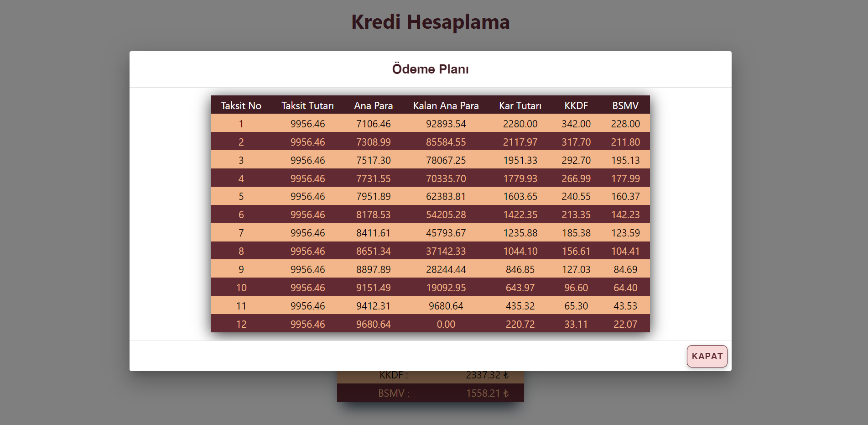Select the remaining balance 92893.54 cell

click(x=446, y=123)
